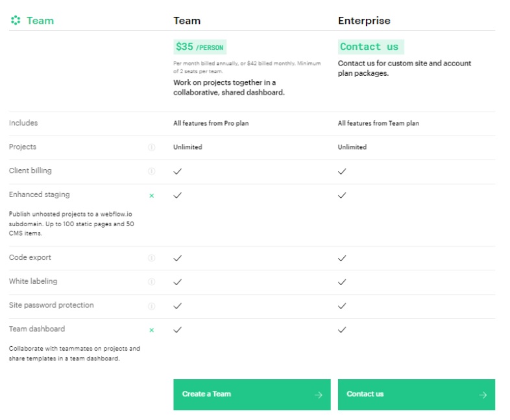Screen dimensions: 510x420
Task: Close the Enhanced staging description
Action: pos(152,196)
